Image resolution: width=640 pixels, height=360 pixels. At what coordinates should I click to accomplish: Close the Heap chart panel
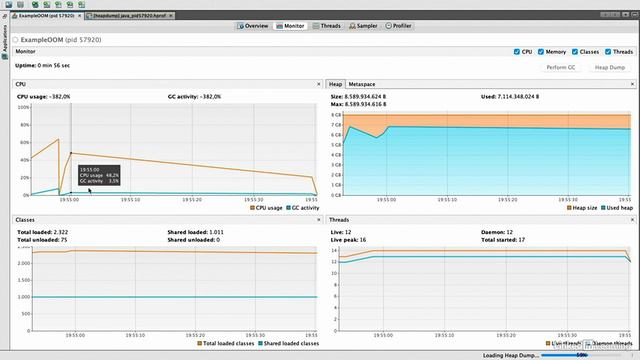(x=632, y=84)
